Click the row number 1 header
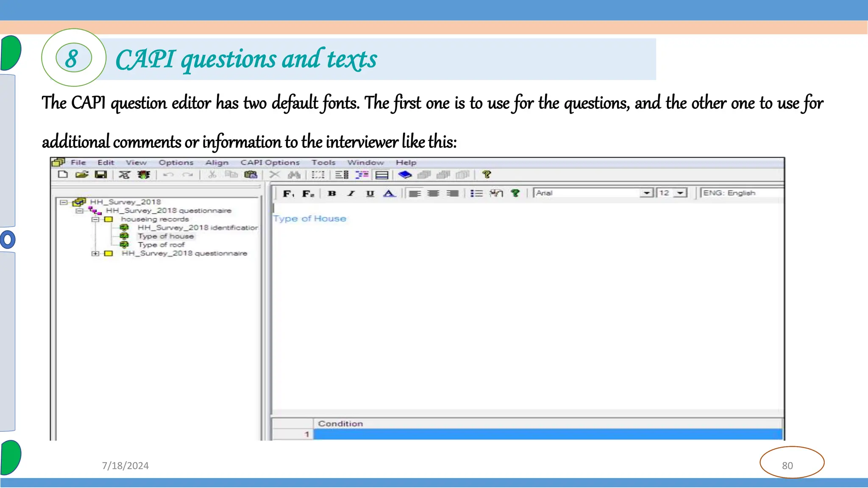This screenshot has width=868, height=488. click(292, 434)
